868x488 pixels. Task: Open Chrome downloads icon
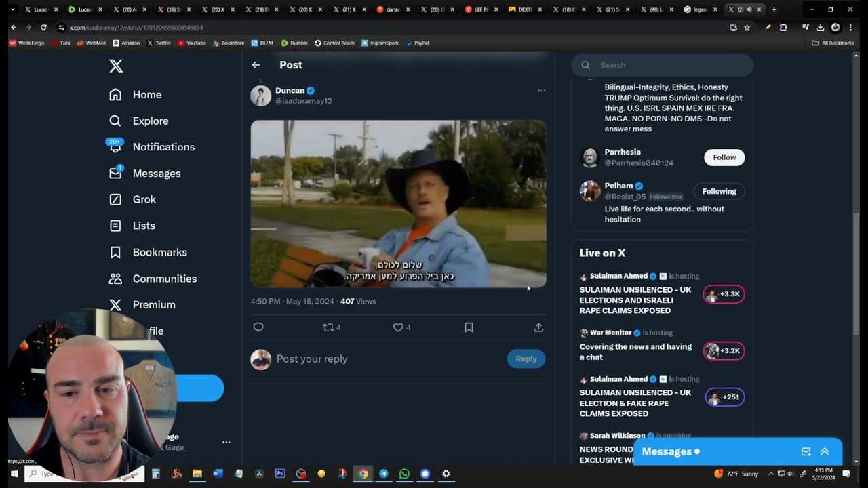pos(820,27)
